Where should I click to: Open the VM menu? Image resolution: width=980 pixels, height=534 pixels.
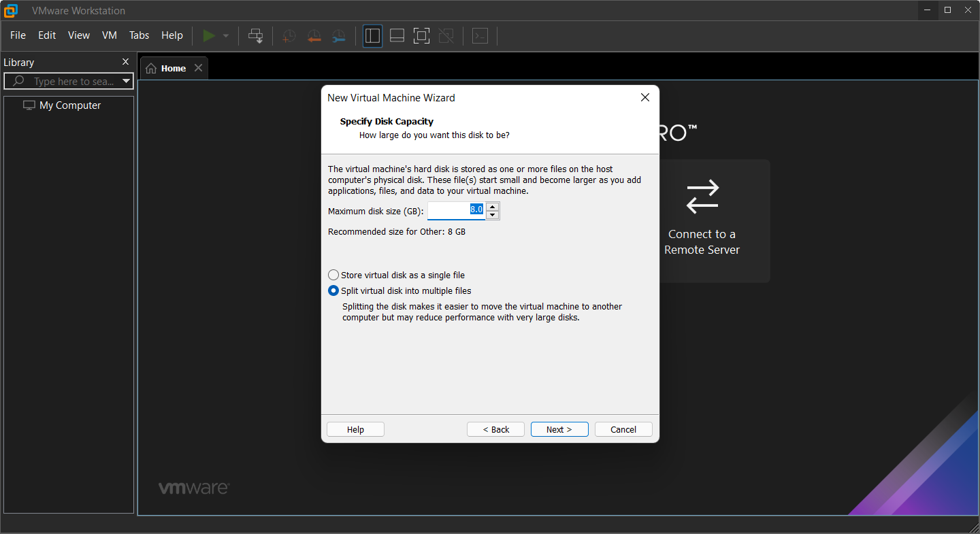click(x=110, y=35)
